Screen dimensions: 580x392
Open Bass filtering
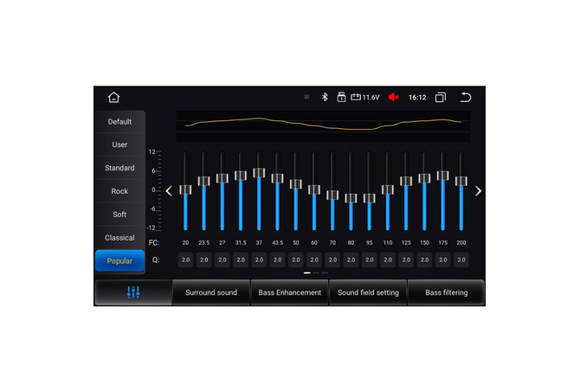[446, 292]
